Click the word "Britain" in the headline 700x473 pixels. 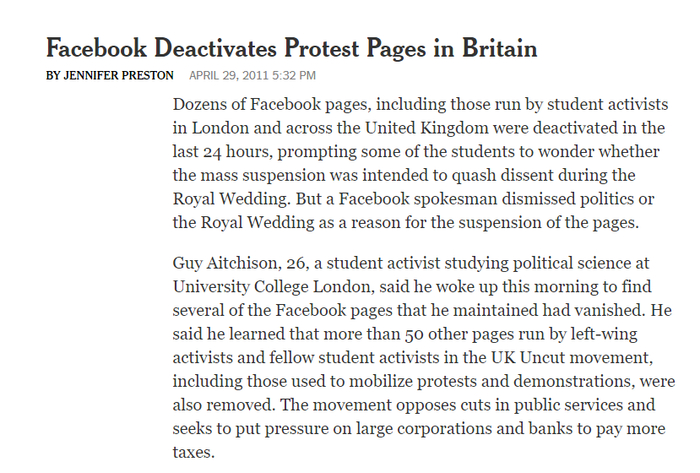pos(500,48)
